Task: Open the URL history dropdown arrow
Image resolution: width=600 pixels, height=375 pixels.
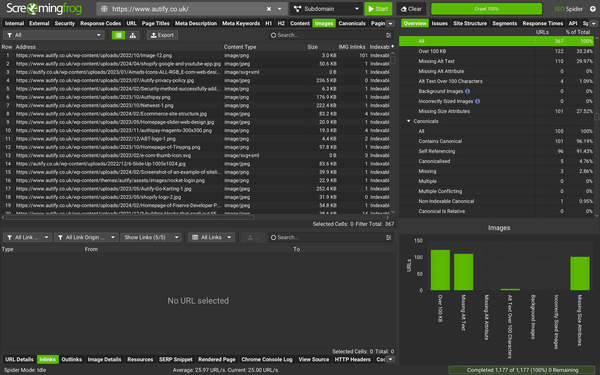Action: click(x=280, y=9)
